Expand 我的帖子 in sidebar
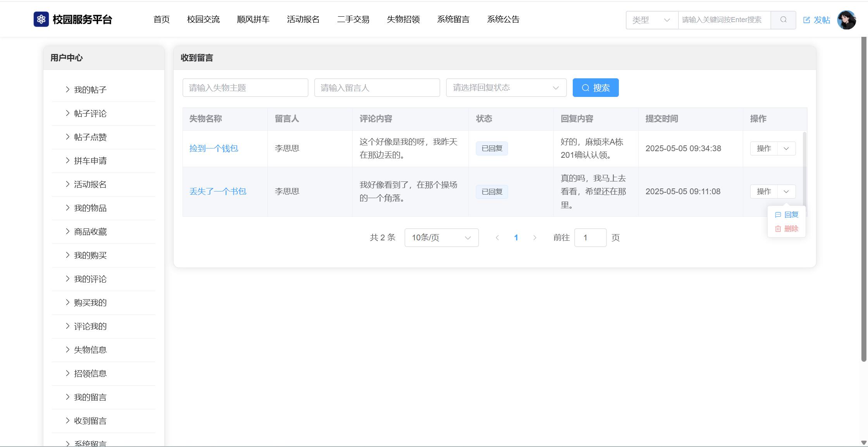This screenshot has height=447, width=868. point(90,90)
